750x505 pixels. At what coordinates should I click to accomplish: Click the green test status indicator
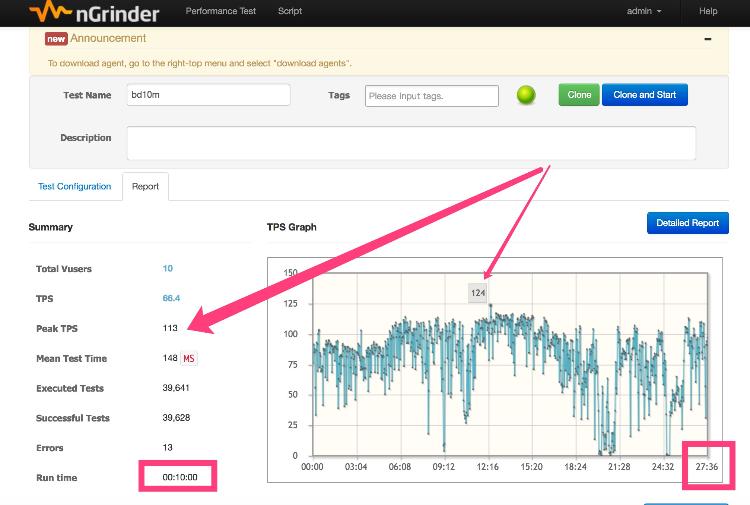coord(526,96)
